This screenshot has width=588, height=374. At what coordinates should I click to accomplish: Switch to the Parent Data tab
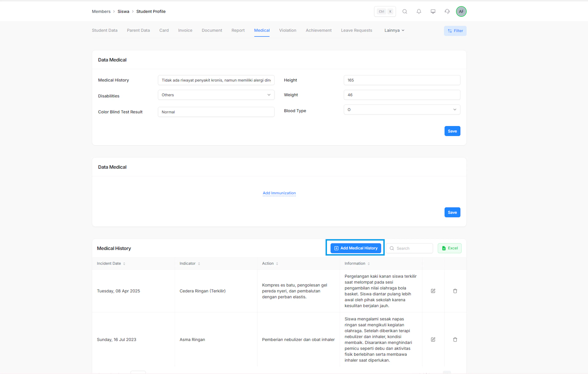click(x=138, y=30)
